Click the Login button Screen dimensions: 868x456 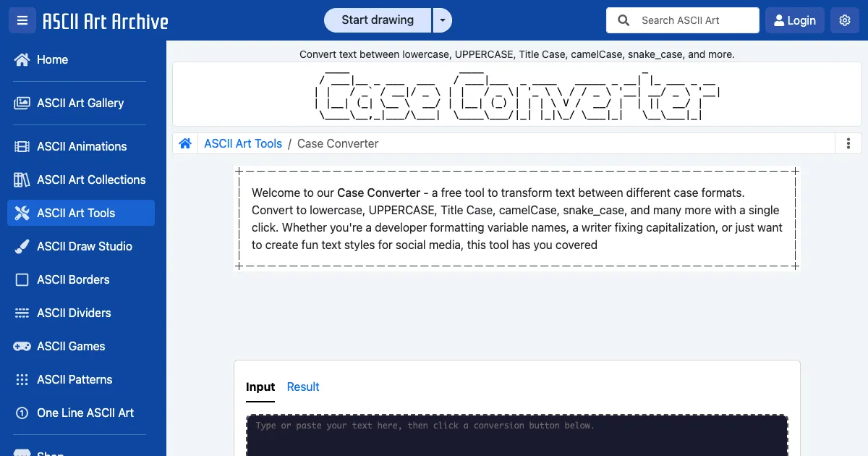click(x=793, y=20)
